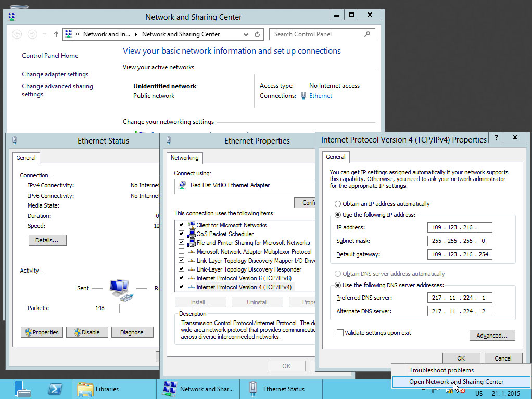Open the Change adapter settings link

coord(55,74)
